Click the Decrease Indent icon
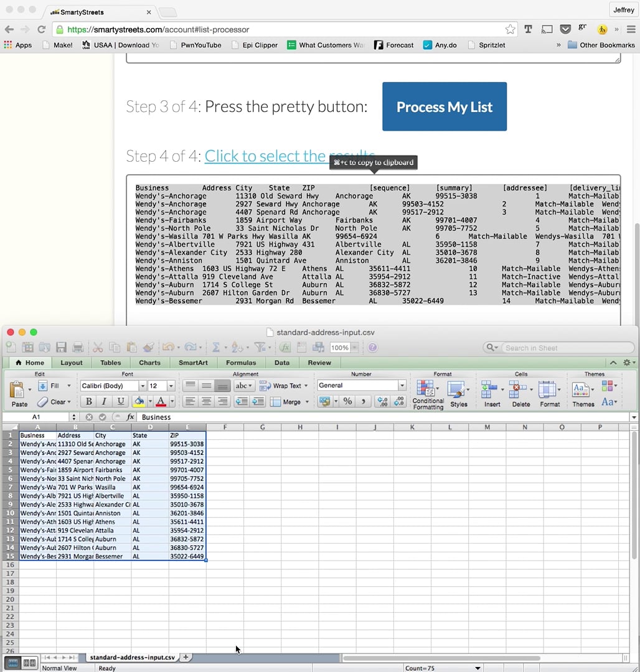Viewport: 640px width, 672px height. coord(242,401)
